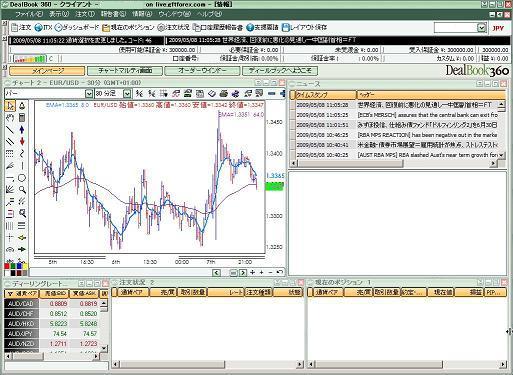This screenshot has width=513, height=375.
Task: Click the news panel horizontal scrollbar
Action: pos(393,163)
